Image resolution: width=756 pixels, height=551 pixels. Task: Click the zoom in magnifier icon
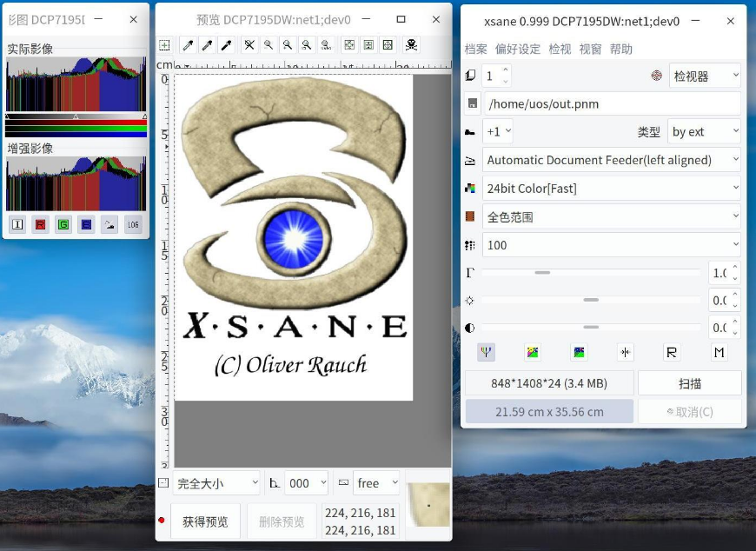[x=288, y=45]
